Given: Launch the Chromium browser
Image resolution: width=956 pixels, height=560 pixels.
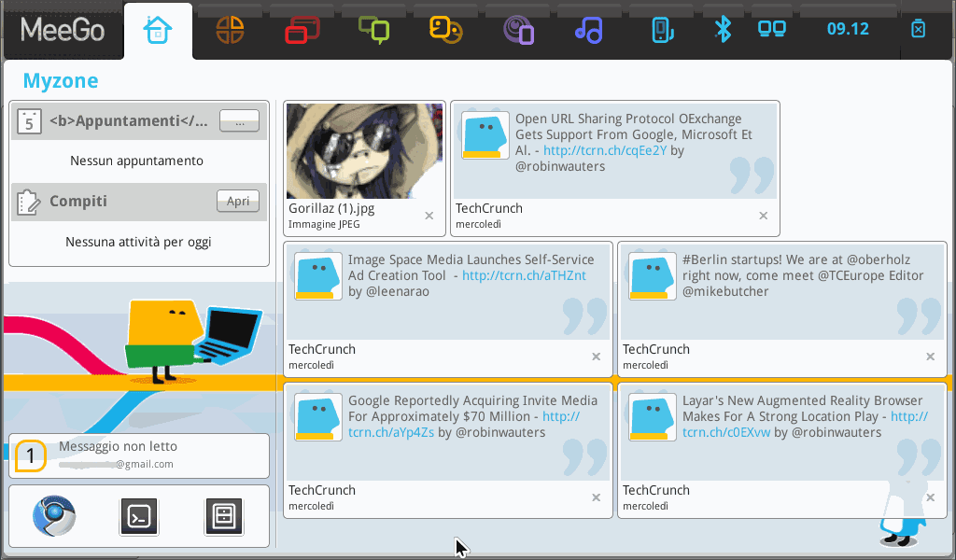Looking at the screenshot, I should click(x=54, y=516).
